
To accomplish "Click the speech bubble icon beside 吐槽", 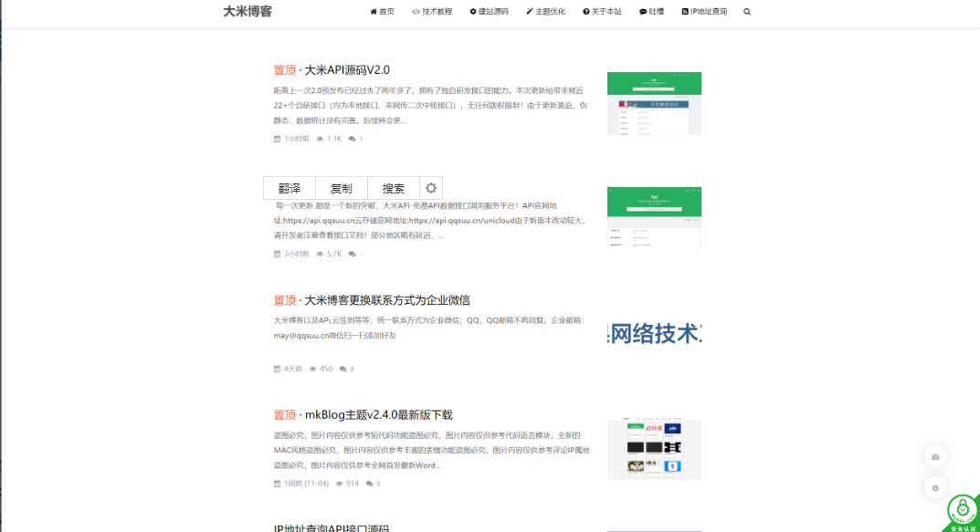I will click(x=643, y=12).
